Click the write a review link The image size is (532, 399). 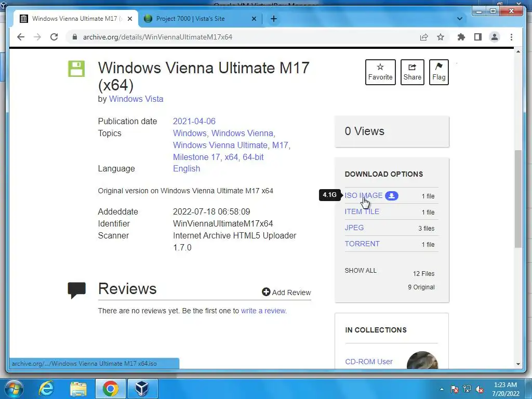tap(263, 311)
